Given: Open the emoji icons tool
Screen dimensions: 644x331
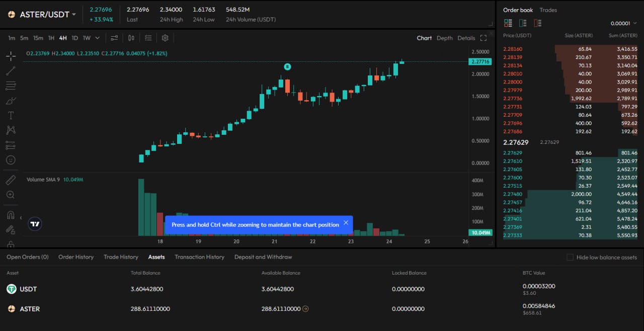Looking at the screenshot, I should pyautogui.click(x=11, y=160).
